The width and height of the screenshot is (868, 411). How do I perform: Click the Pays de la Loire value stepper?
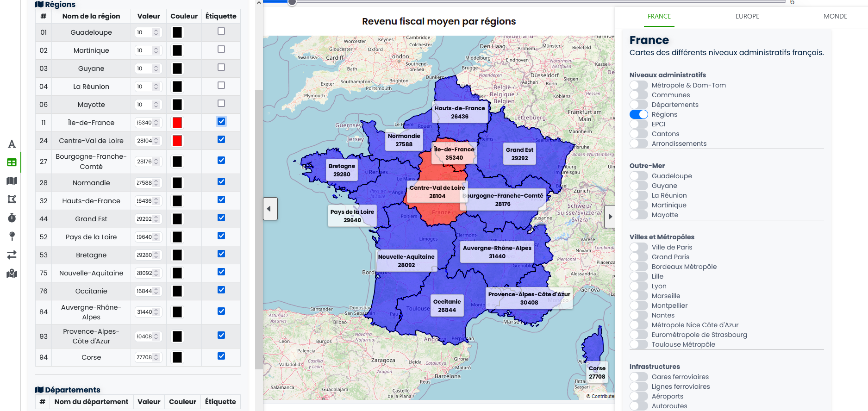point(156,237)
